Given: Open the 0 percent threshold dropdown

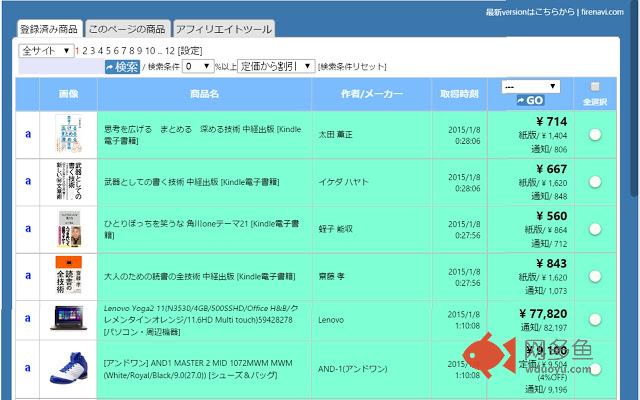Looking at the screenshot, I should 198,66.
